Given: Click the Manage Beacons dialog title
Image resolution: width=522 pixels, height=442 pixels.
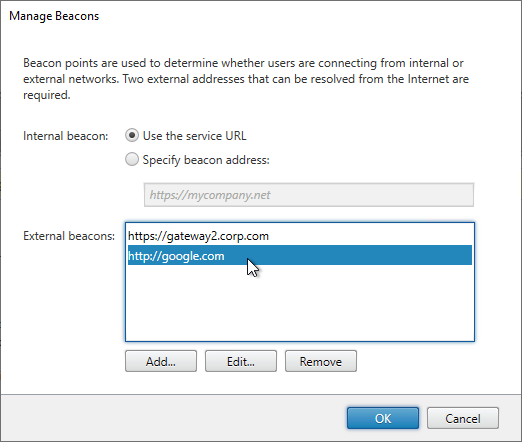Looking at the screenshot, I should tap(54, 16).
